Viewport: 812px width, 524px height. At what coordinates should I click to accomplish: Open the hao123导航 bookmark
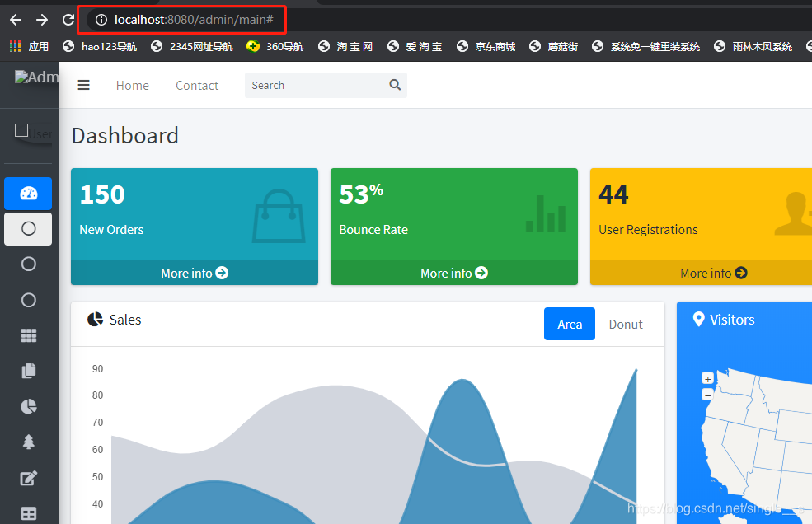point(100,47)
